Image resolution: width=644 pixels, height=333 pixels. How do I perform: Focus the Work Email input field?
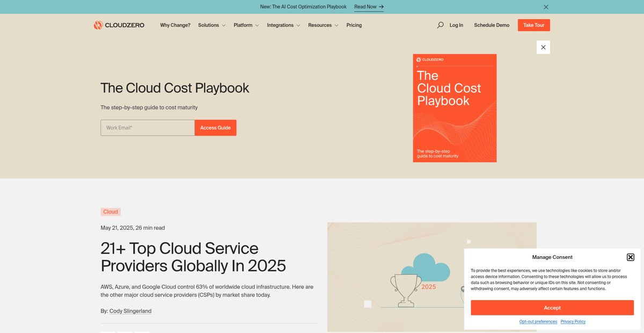pyautogui.click(x=148, y=128)
